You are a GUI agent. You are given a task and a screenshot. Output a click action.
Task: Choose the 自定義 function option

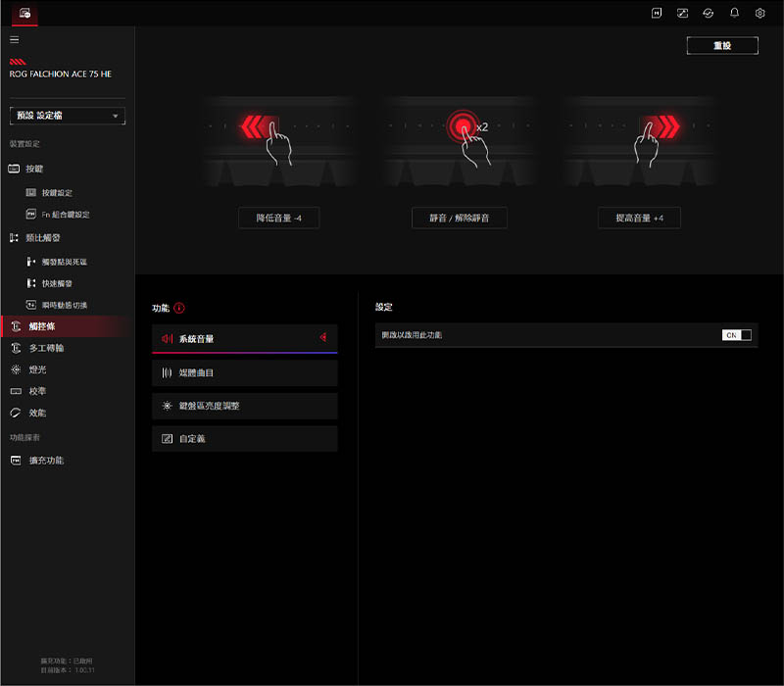(x=244, y=439)
